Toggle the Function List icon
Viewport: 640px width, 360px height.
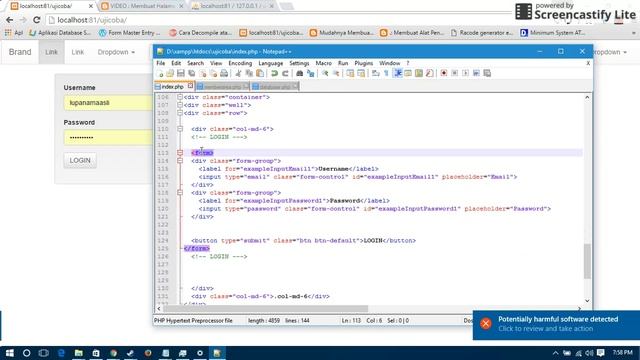429,73
